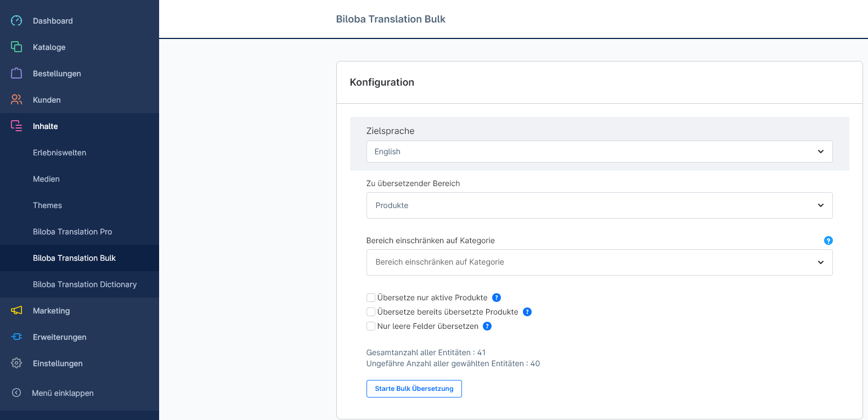This screenshot has width=868, height=420.
Task: Open the Kataloge icon in sidebar
Action: (16, 47)
